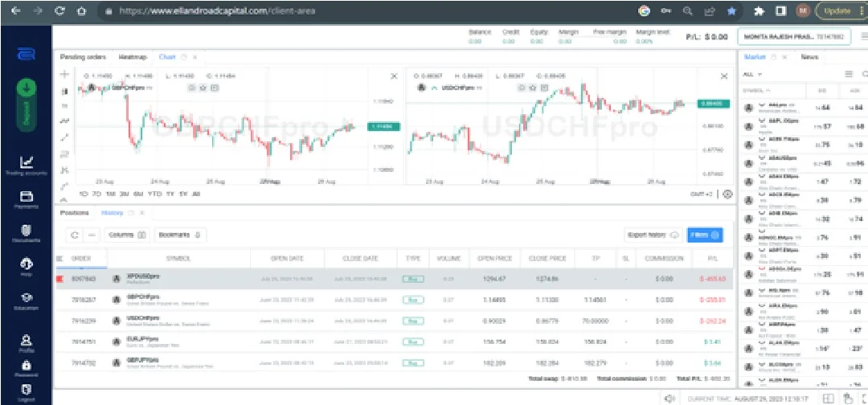Sort market list by SYMBOL header

click(x=755, y=90)
